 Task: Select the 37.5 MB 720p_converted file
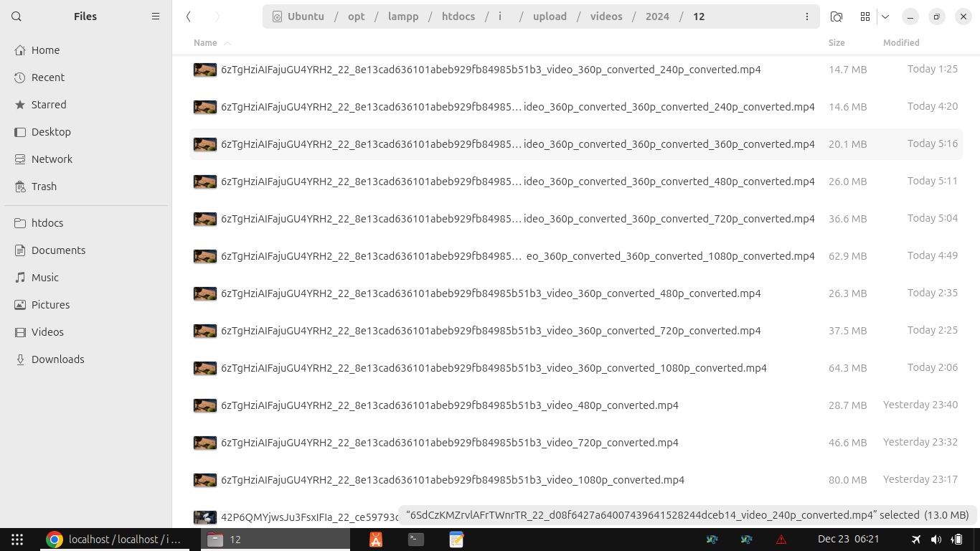pyautogui.click(x=576, y=331)
